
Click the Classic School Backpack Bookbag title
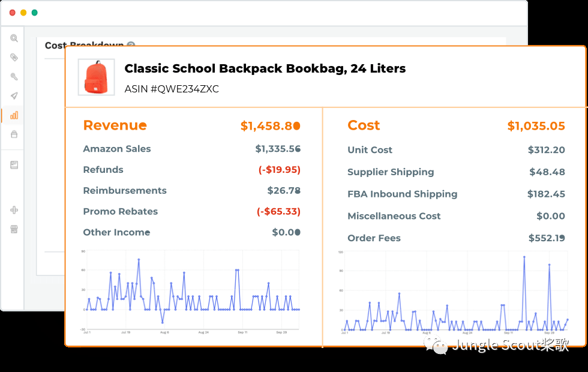pyautogui.click(x=265, y=68)
